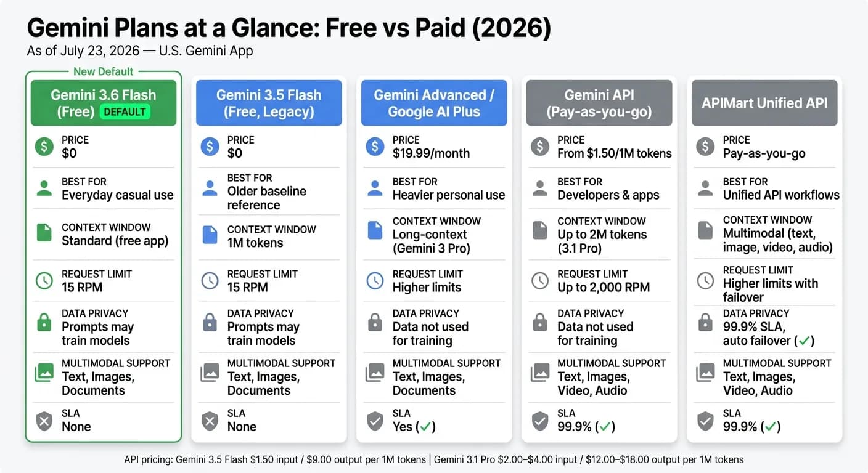
Task: Click the green checkmark after Yes in Gemini Advanced SLA
Action: [x=425, y=426]
